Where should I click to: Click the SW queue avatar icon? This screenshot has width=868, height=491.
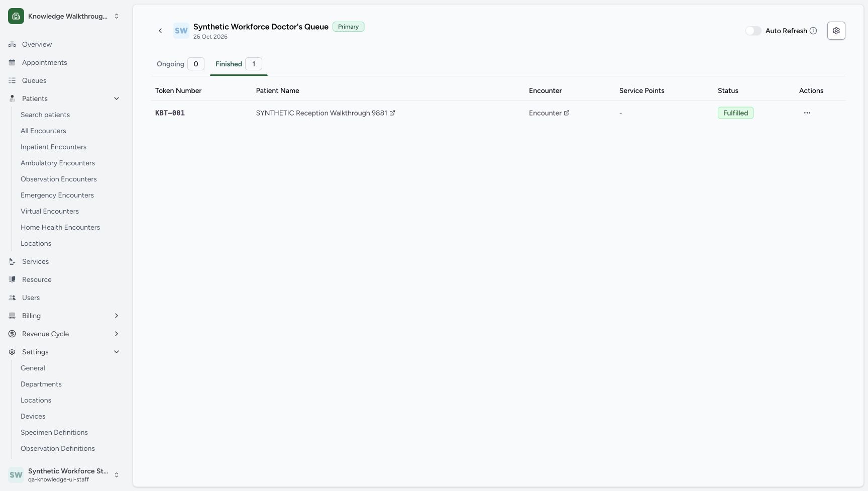pos(181,31)
